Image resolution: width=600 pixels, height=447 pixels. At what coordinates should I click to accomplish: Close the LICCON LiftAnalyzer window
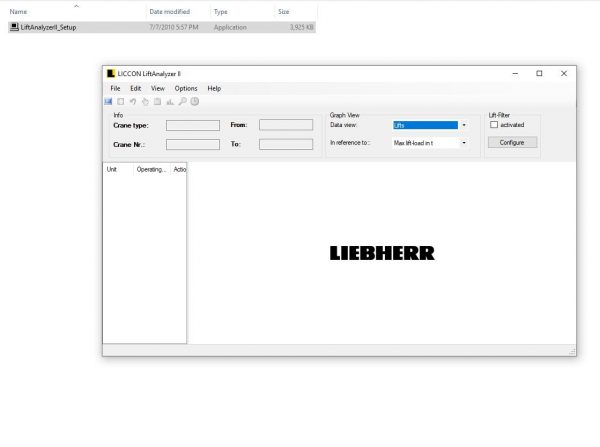(x=564, y=73)
